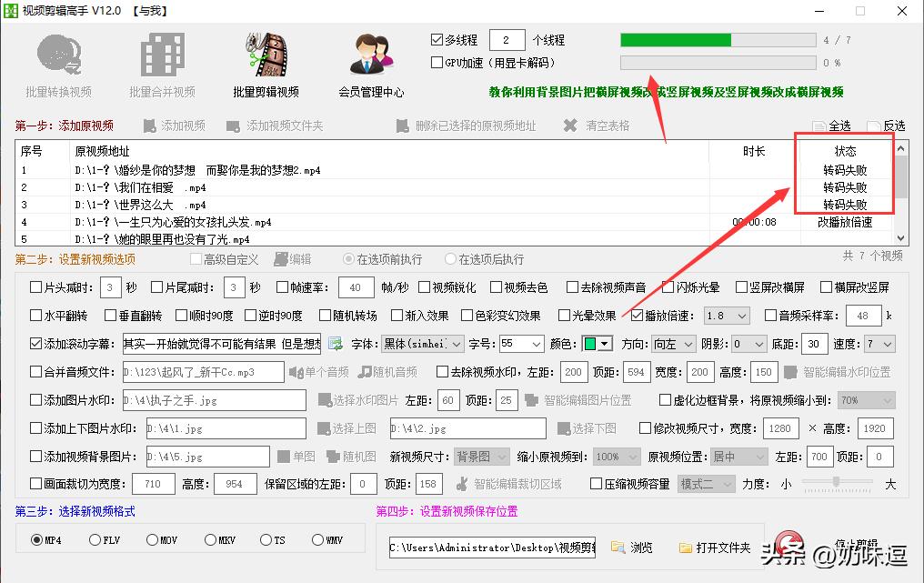924x583 pixels.
Task: Disable the 多线程 checkbox
Action: point(437,40)
